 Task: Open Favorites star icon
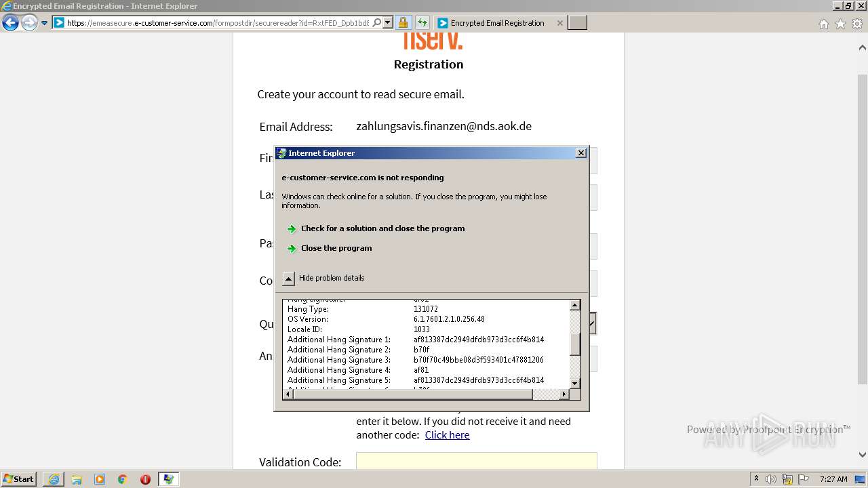(x=840, y=24)
